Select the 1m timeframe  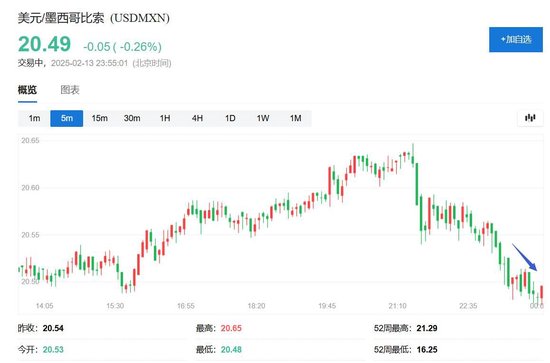coord(34,118)
